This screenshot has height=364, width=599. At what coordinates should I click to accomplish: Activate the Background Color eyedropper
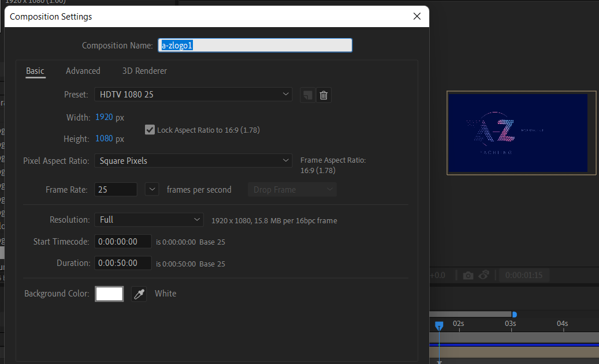[x=139, y=294]
